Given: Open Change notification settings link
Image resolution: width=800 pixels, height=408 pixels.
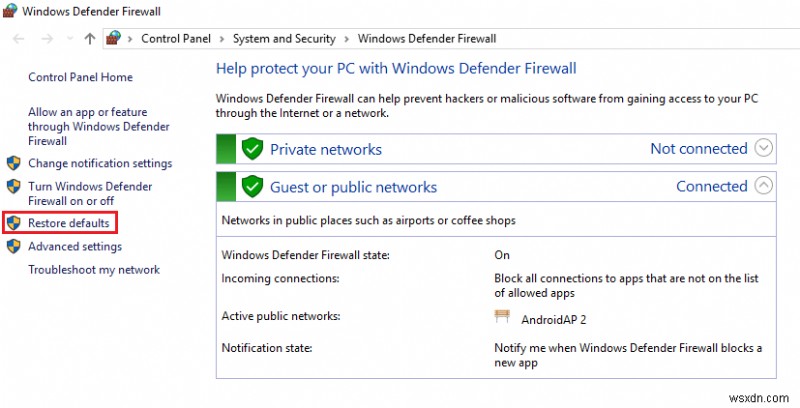Looking at the screenshot, I should pyautogui.click(x=100, y=163).
